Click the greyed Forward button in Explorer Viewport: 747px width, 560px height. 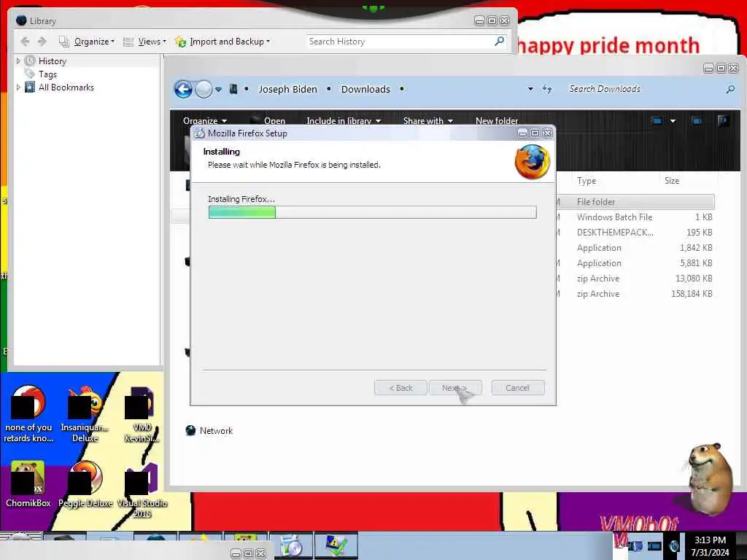204,89
